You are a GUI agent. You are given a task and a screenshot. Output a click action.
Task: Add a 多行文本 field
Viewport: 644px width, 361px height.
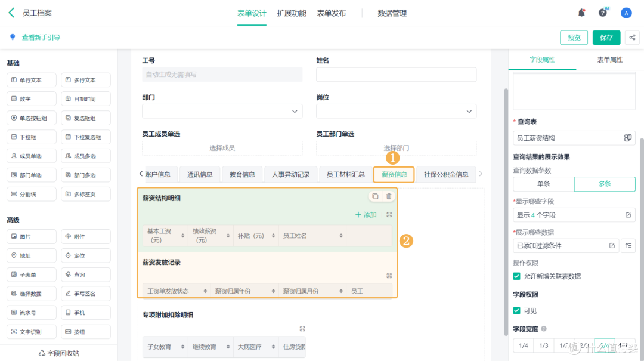[x=86, y=80]
